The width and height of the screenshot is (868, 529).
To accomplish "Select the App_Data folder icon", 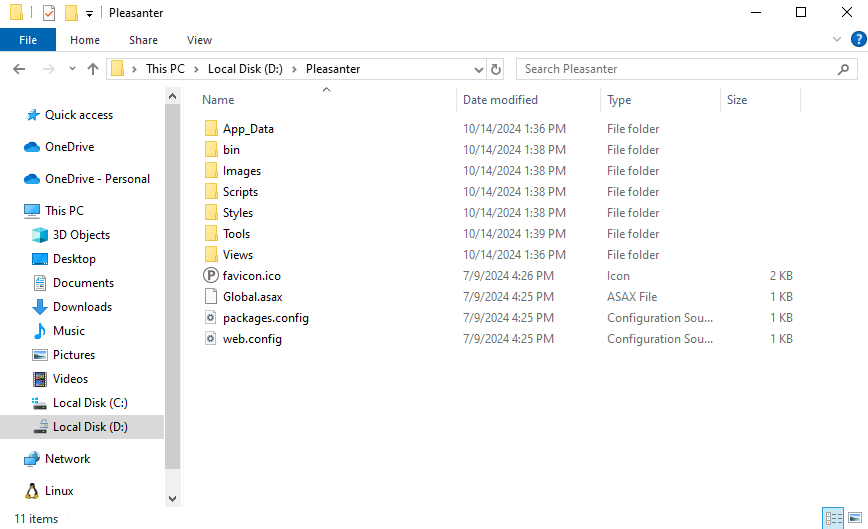I will pyautogui.click(x=211, y=128).
